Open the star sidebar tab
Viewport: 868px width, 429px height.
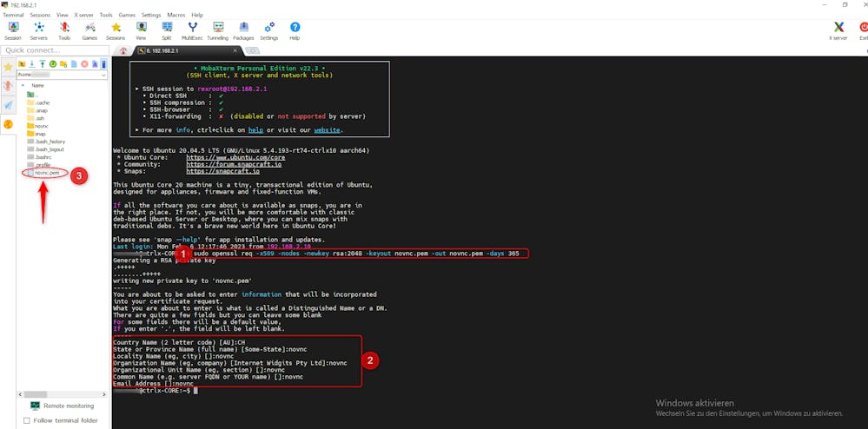(8, 67)
